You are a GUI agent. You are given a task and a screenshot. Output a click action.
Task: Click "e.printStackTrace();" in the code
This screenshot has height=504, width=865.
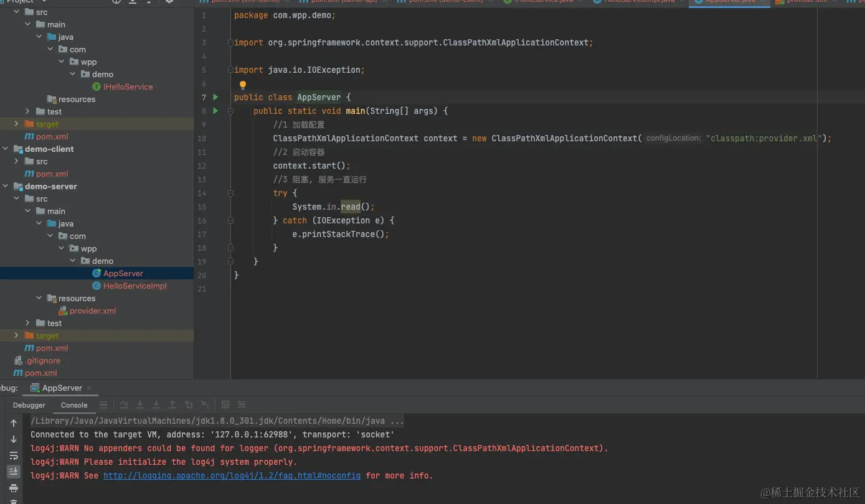(x=341, y=234)
